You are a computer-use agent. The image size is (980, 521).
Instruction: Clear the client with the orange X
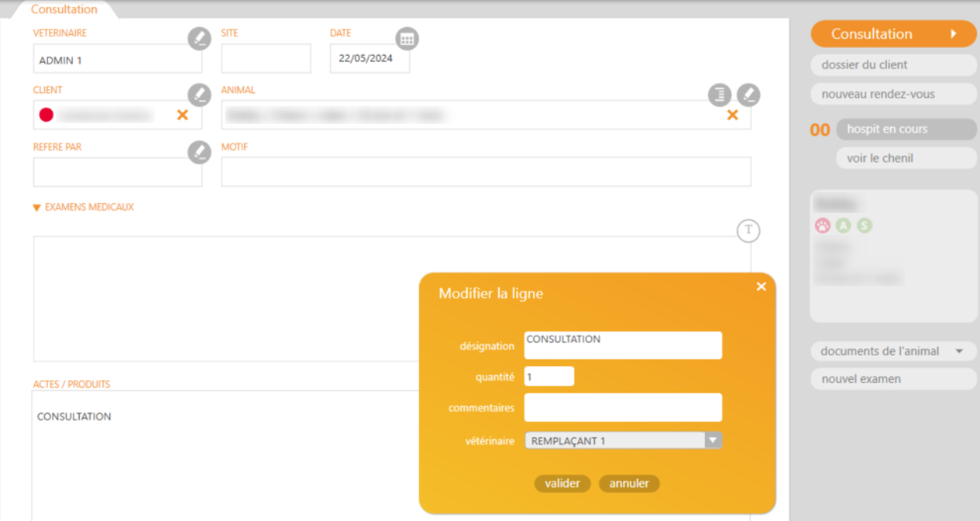click(183, 115)
